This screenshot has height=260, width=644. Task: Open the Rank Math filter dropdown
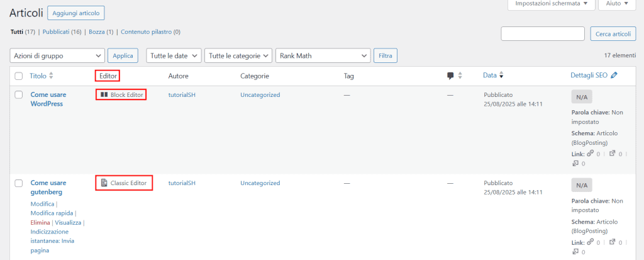coord(323,55)
